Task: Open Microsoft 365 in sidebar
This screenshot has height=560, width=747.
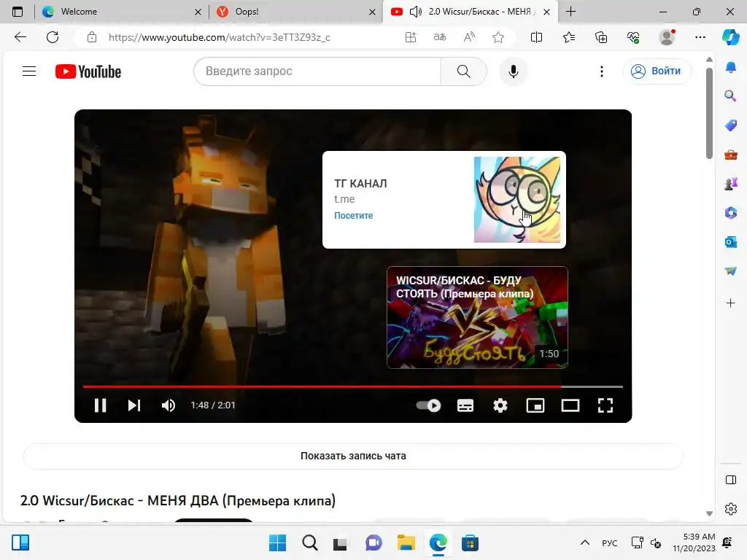Action: [731, 213]
